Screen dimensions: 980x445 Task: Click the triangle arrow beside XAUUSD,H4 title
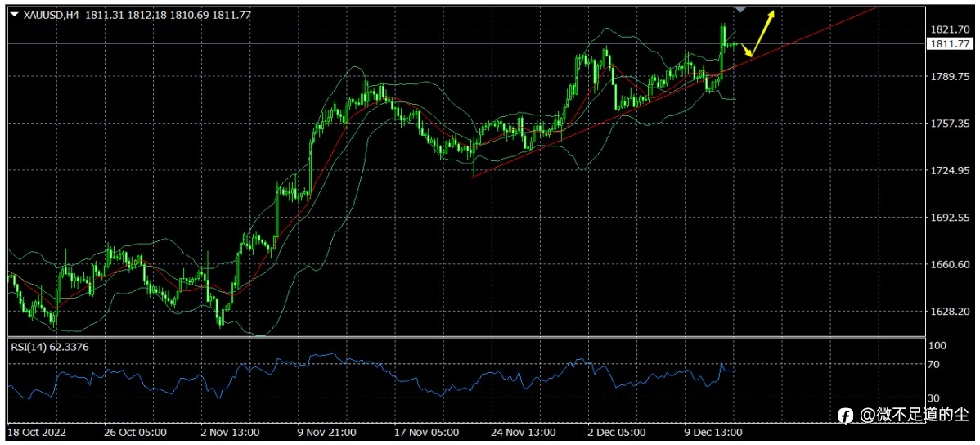16,15
